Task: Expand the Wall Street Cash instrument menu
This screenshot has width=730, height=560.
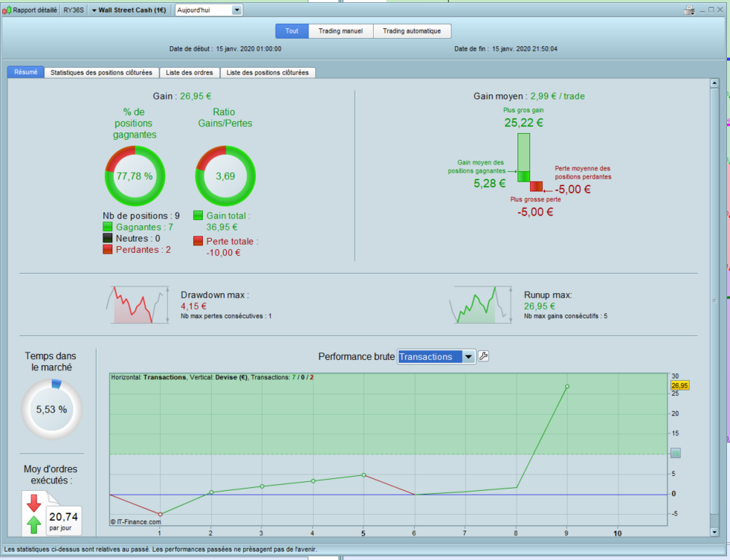Action: click(x=129, y=10)
